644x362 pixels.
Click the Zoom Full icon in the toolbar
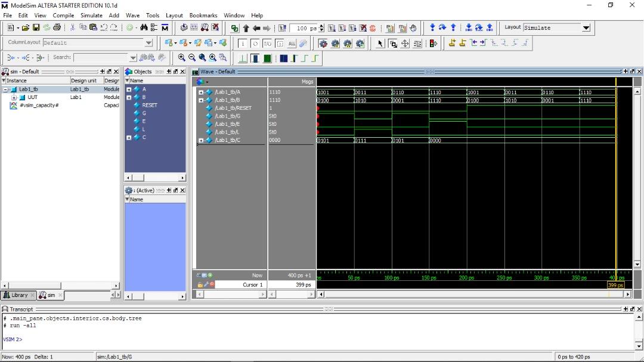coord(203,57)
